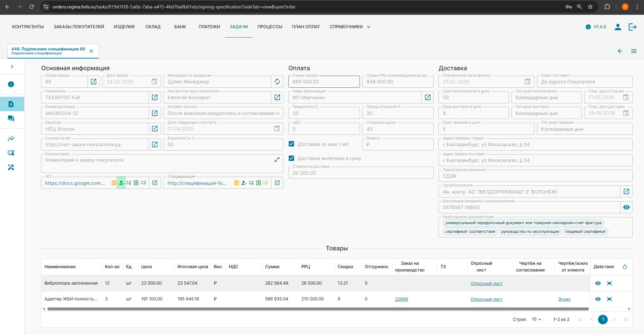
Task: Open the user profile icon
Action: [x=618, y=27]
